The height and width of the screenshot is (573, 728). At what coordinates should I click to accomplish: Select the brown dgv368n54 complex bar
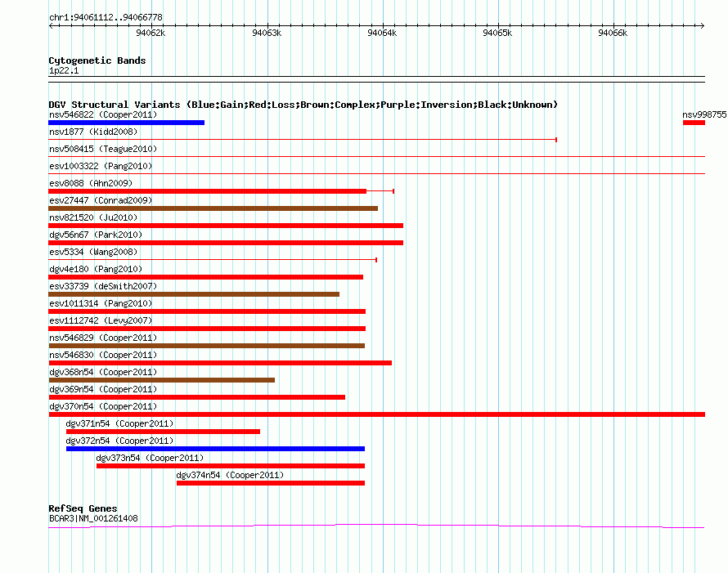162,380
